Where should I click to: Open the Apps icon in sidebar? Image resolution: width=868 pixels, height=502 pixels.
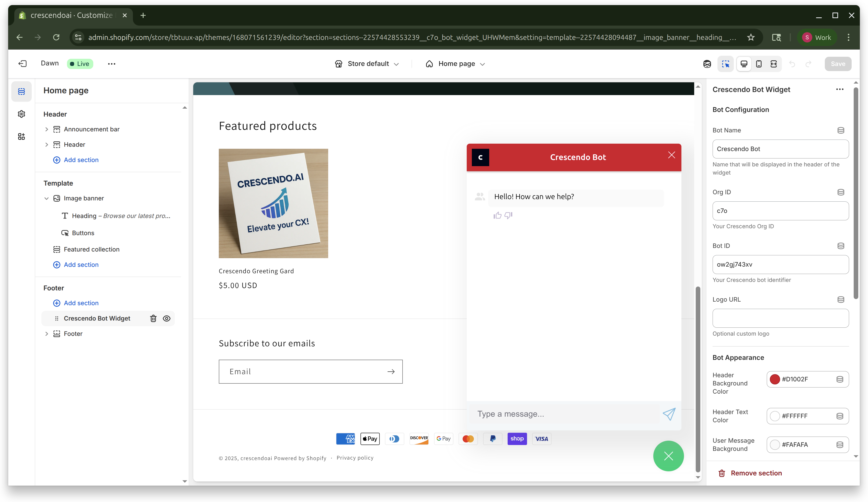(x=21, y=137)
